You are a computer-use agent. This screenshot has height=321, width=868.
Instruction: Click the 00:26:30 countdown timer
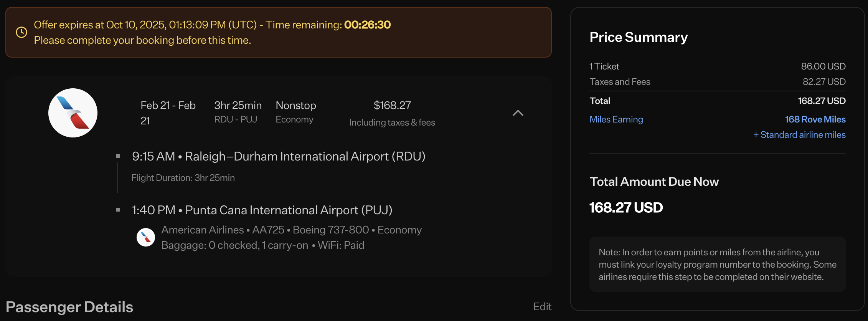[367, 25]
